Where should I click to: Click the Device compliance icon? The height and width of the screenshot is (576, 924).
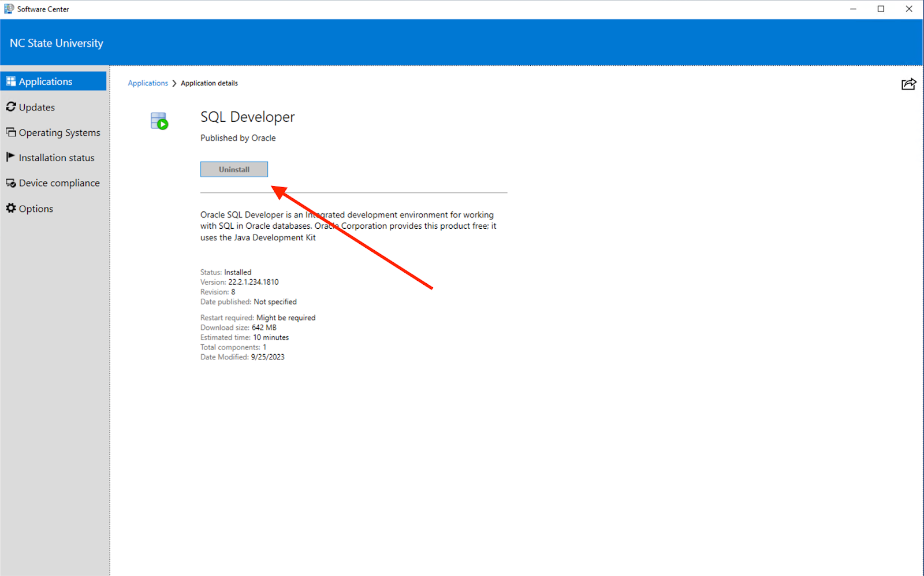(x=11, y=183)
